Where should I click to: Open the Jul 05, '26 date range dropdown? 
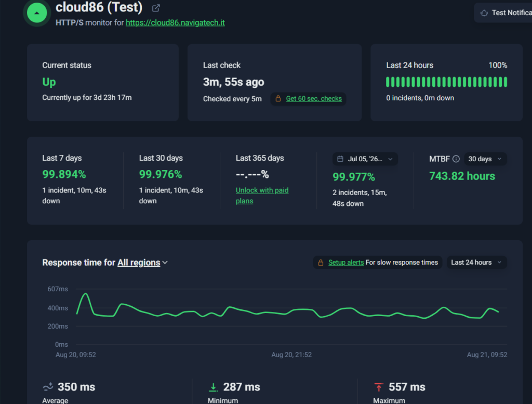click(365, 159)
